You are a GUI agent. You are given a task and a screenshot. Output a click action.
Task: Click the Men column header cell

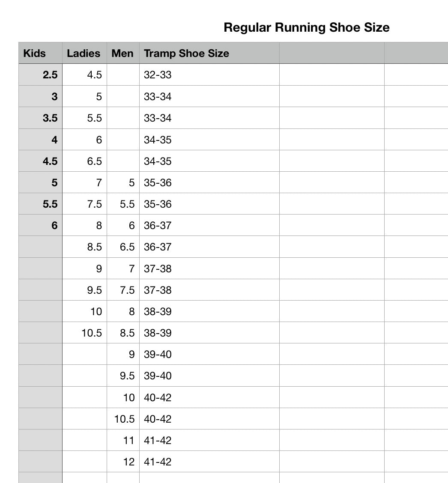click(123, 53)
